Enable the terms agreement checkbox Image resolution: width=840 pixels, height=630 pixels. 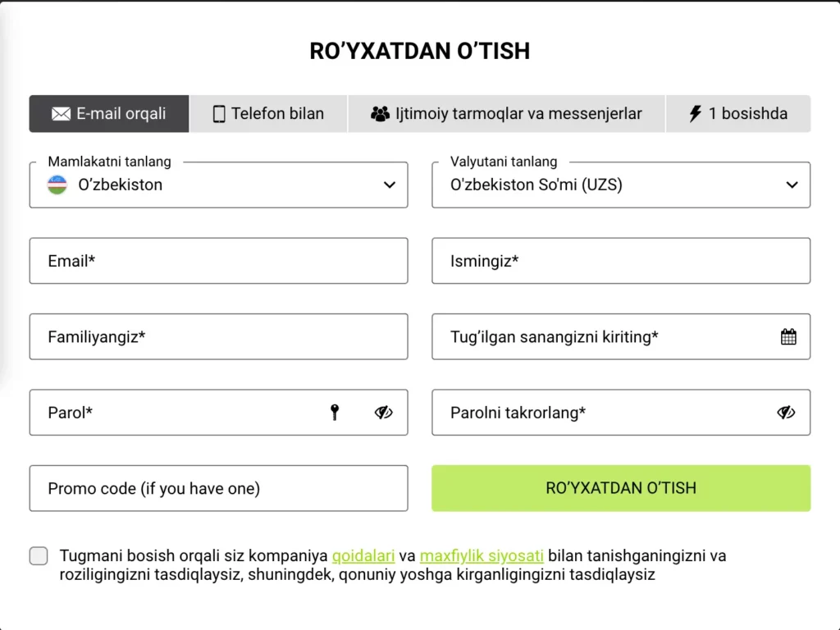(39, 555)
